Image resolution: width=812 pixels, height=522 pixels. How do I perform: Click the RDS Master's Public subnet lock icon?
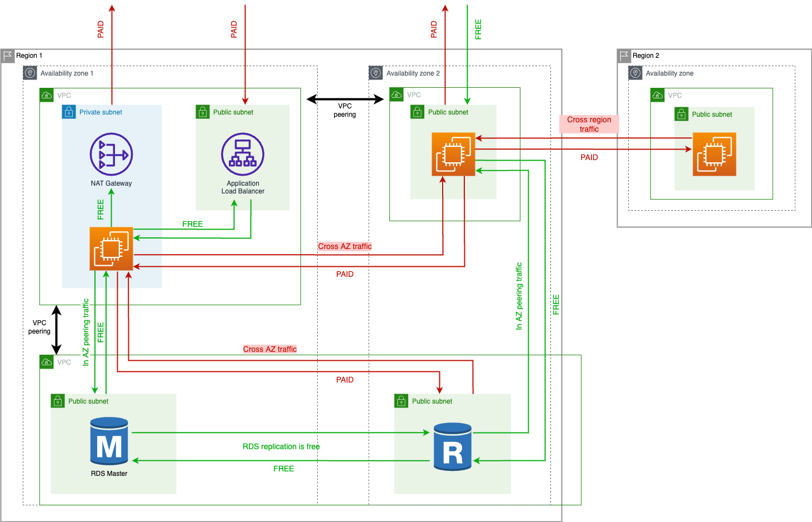[x=58, y=401]
